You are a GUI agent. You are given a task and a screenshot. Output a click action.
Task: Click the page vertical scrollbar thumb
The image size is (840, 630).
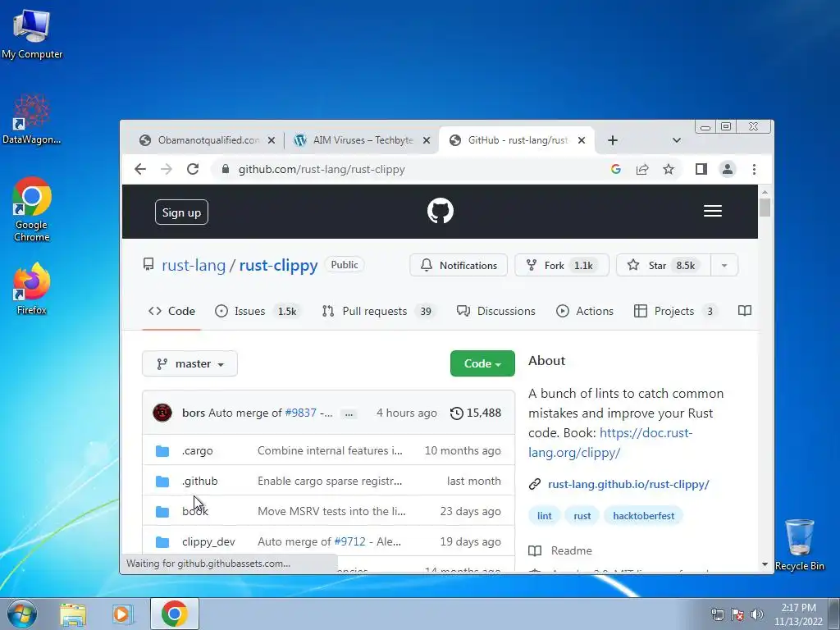click(765, 208)
